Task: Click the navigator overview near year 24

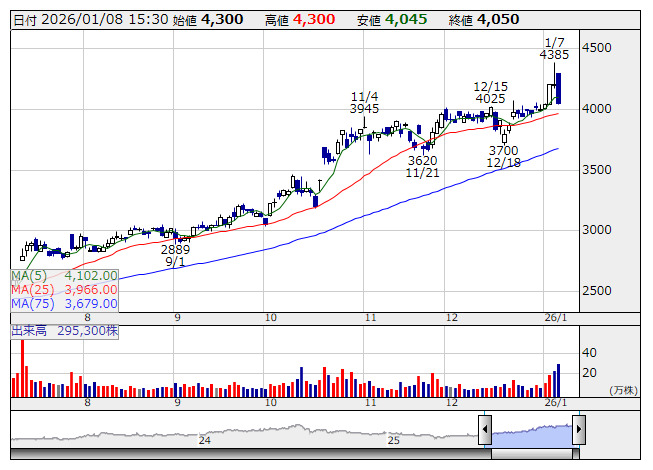Action: tap(205, 434)
